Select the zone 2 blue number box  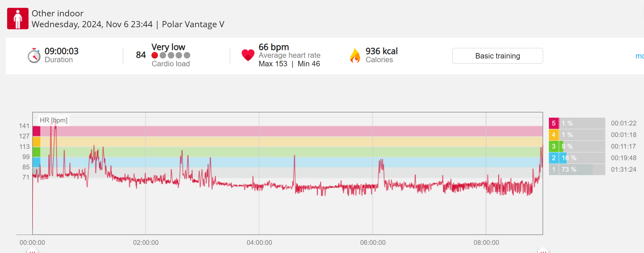tap(554, 158)
